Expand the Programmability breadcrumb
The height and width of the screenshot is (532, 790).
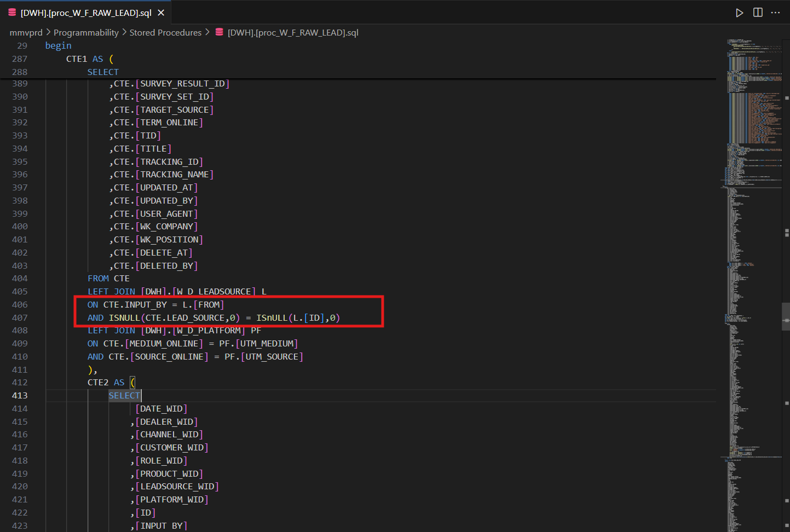(86, 33)
